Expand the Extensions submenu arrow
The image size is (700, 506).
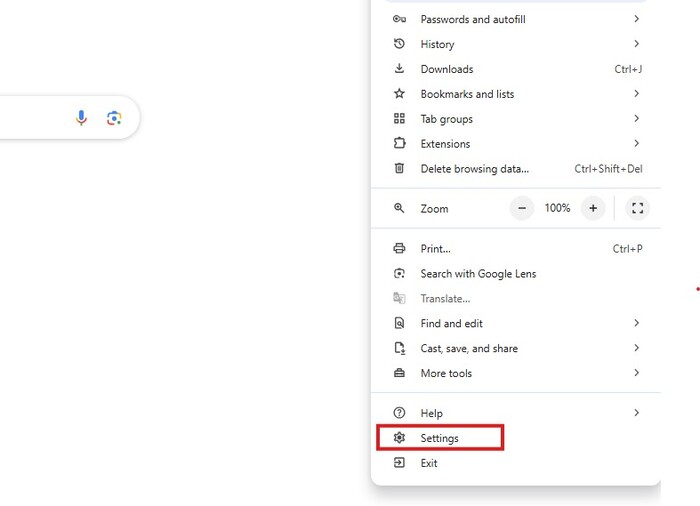click(637, 143)
